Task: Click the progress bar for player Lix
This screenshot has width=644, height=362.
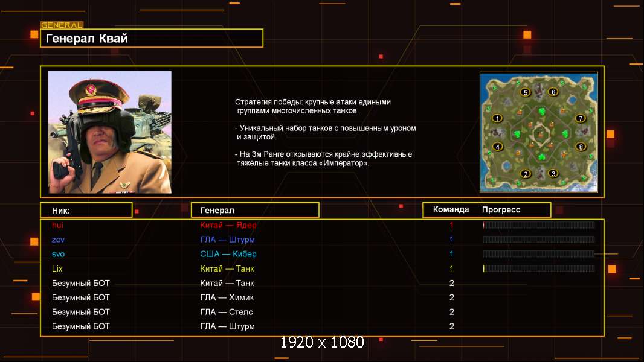Action: click(539, 268)
